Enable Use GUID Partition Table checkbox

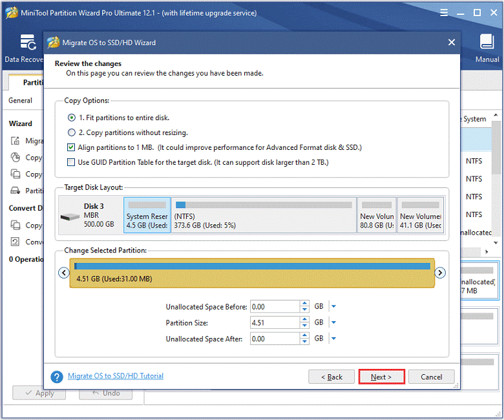click(x=71, y=162)
